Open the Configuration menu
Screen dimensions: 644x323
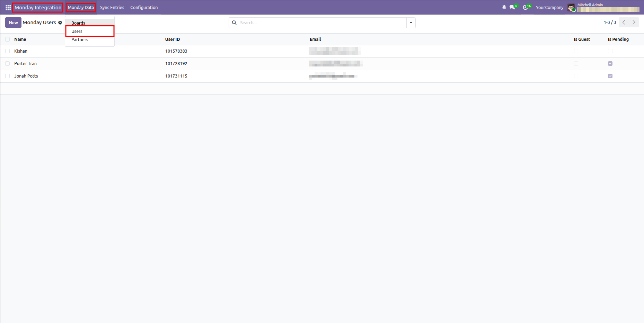point(144,7)
